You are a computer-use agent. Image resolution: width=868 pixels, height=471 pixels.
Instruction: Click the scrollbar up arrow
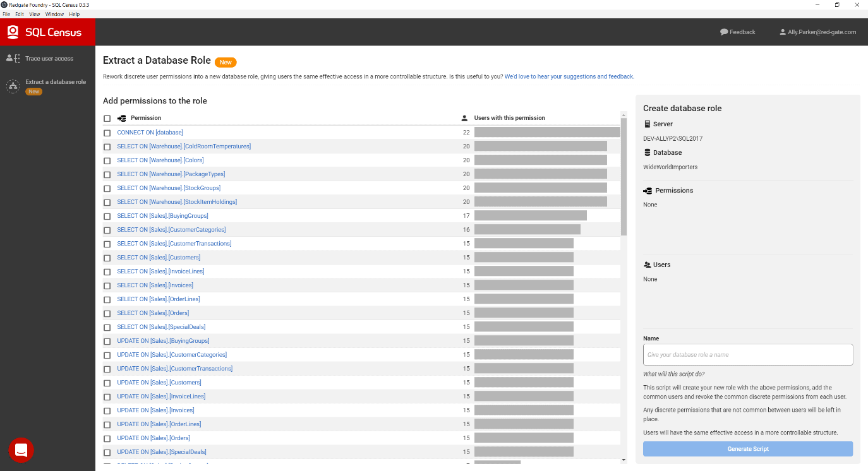coord(624,115)
